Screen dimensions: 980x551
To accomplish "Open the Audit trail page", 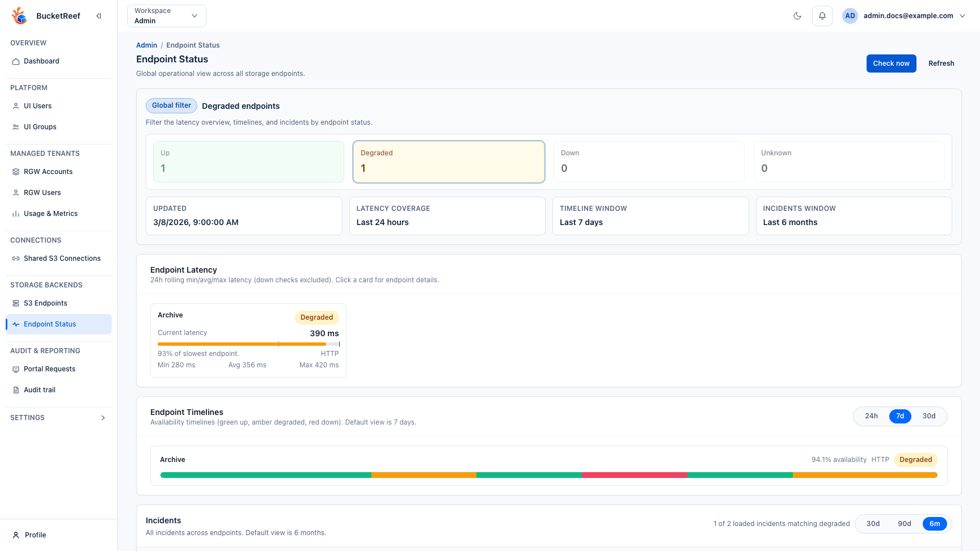I will 58,390.
